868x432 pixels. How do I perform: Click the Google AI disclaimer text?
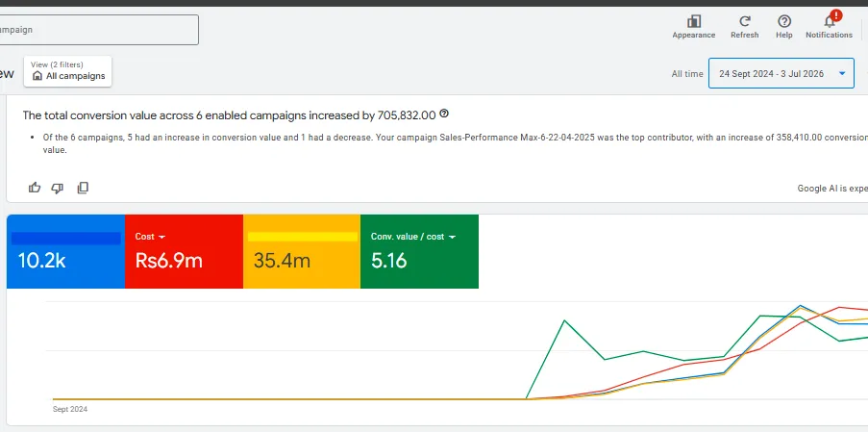(832, 189)
